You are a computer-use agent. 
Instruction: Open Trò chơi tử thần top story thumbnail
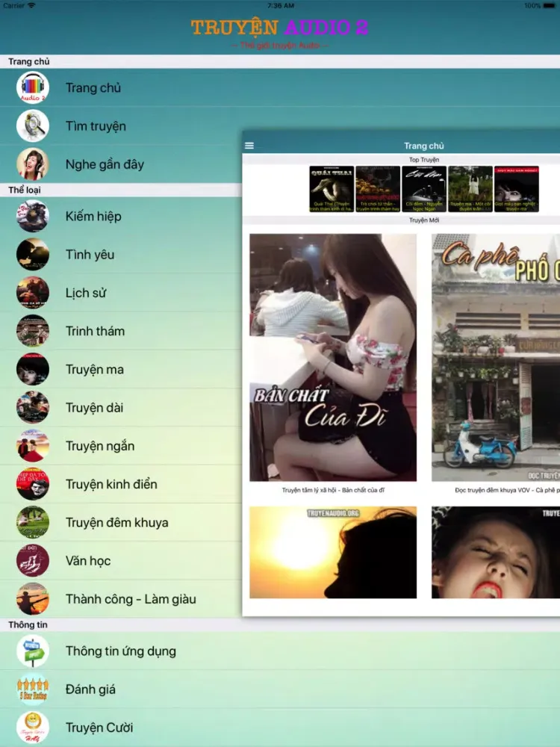coord(378,189)
